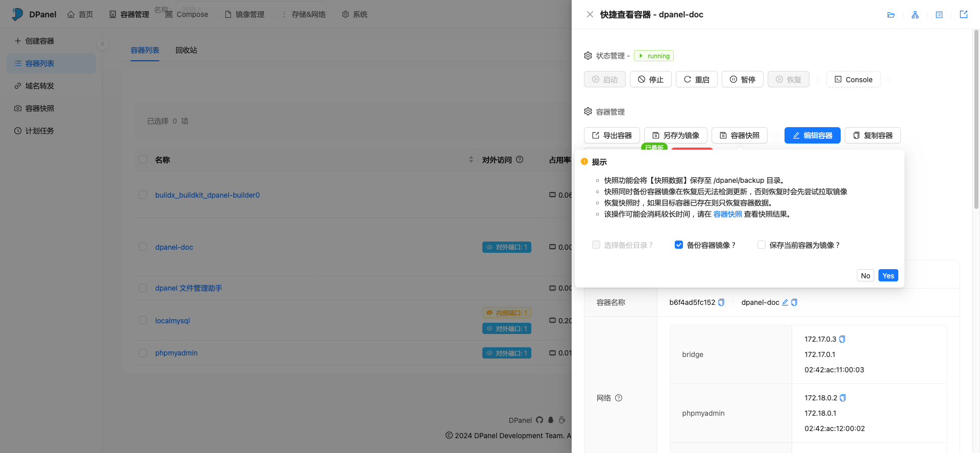This screenshot has width=980, height=453.
Task: Click the network topology icon in drawer header
Action: pyautogui.click(x=915, y=15)
